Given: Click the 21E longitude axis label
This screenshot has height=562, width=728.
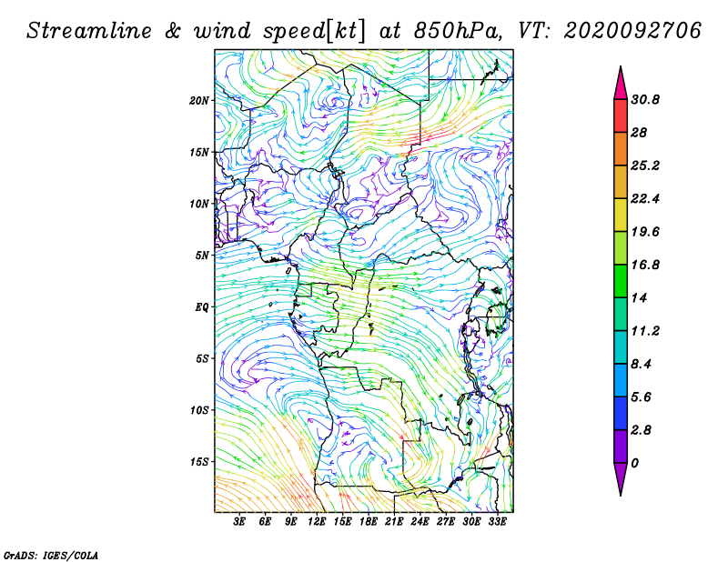Looking at the screenshot, I should coord(394,522).
